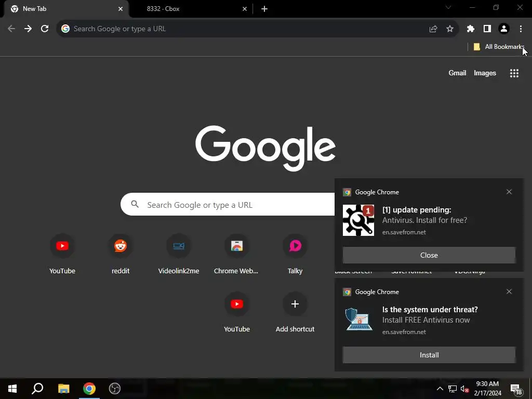Open the first YouTube shortcut
Viewport: 532px width, 399px height.
tap(62, 254)
